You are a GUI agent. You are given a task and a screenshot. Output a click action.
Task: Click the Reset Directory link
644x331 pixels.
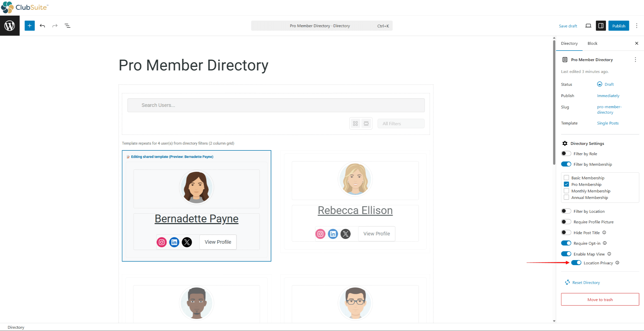(586, 282)
